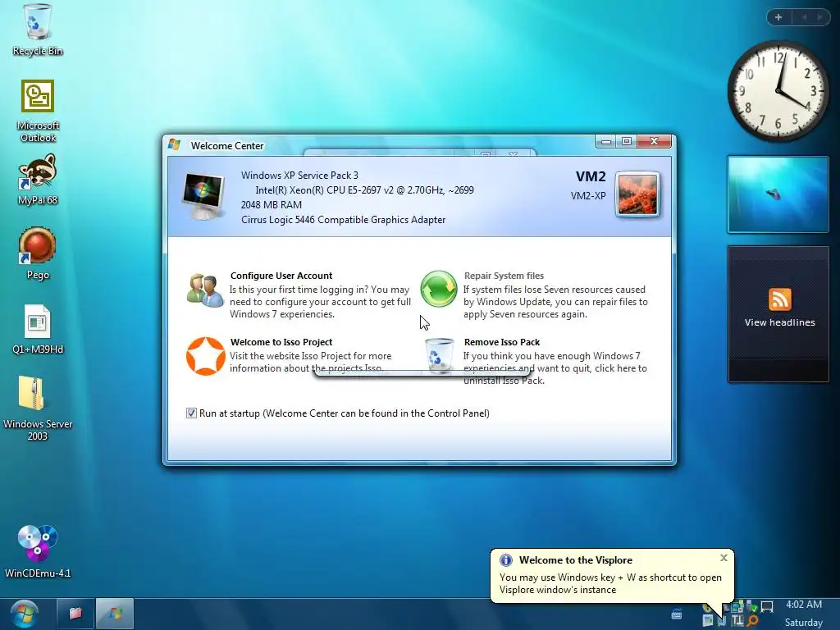Viewport: 840px width, 630px height.
Task: Click the Windows XP Service Pack 3 text
Action: 299,176
